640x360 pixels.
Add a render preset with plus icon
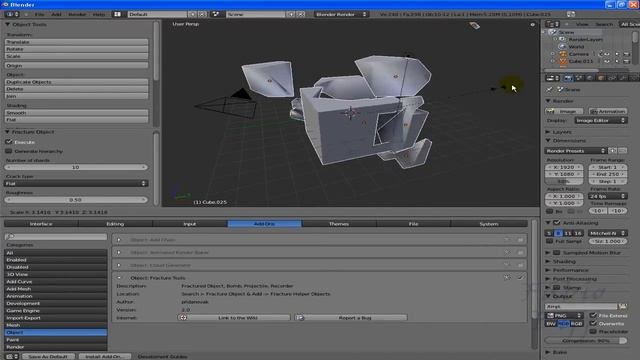pyautogui.click(x=613, y=151)
